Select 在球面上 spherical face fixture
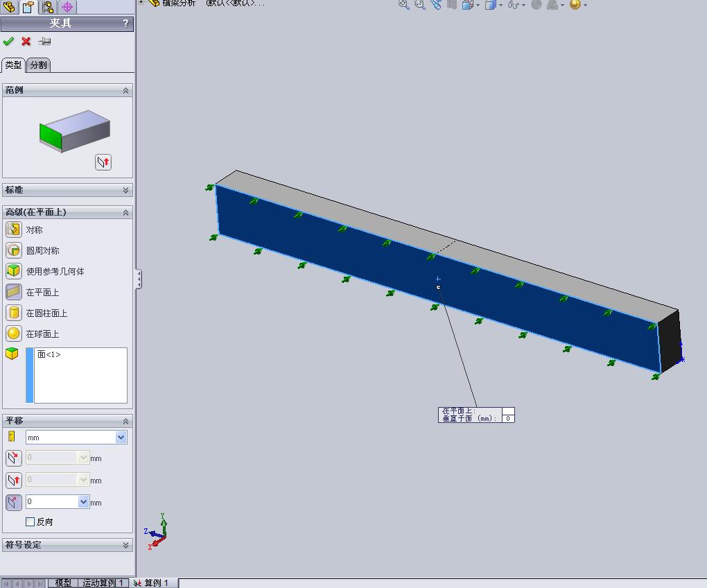 14,334
